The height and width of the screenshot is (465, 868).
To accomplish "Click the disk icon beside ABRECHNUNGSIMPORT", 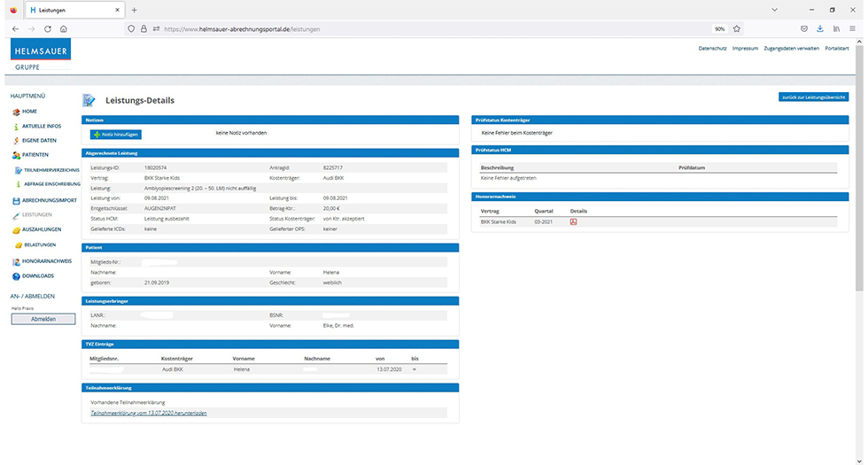I will tap(16, 201).
